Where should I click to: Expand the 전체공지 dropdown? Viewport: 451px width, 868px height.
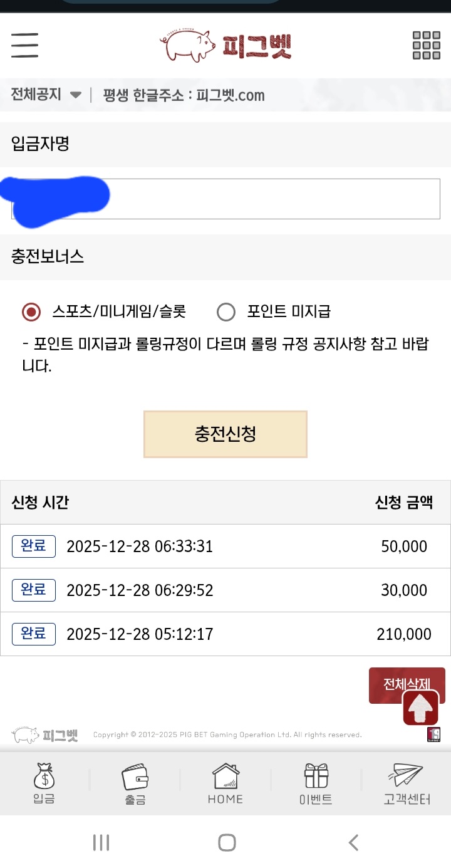pos(75,95)
